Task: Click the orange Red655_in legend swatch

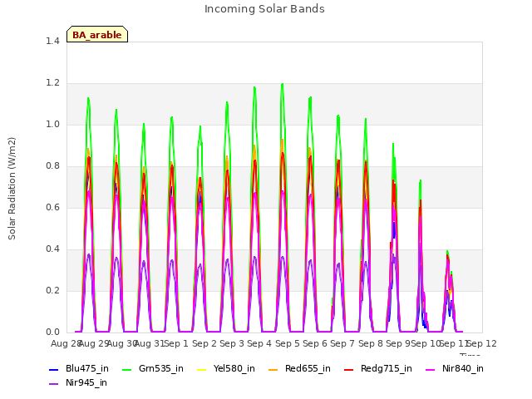Action: click(x=273, y=369)
